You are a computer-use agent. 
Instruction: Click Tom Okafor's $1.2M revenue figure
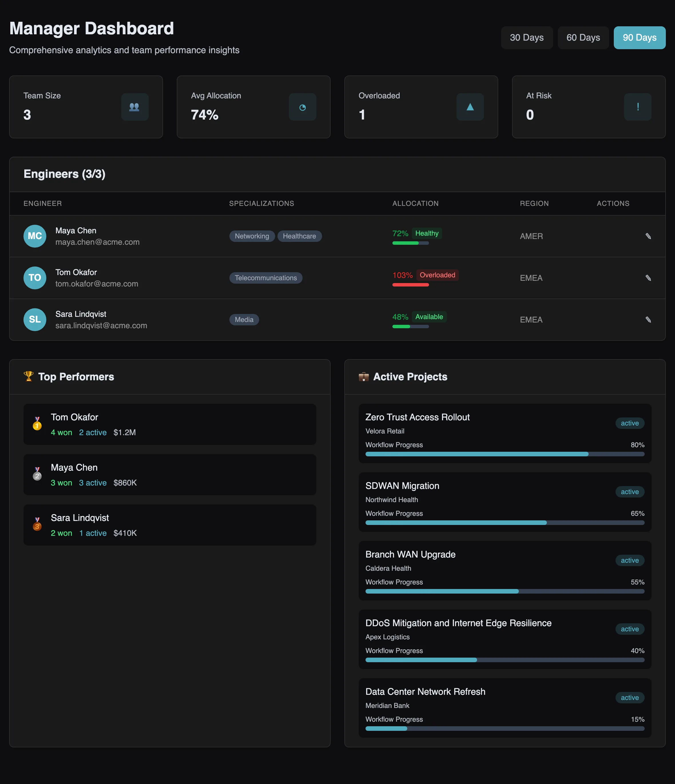(124, 433)
